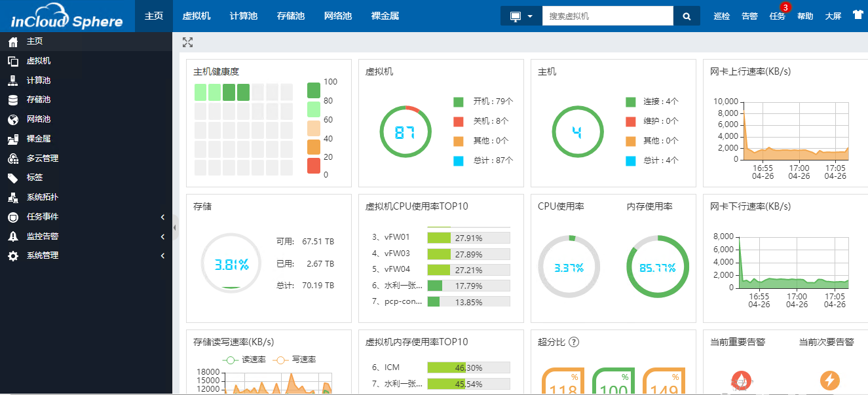Image resolution: width=868 pixels, height=395 pixels.
Task: Click the 大屏 link in top bar
Action: (833, 16)
